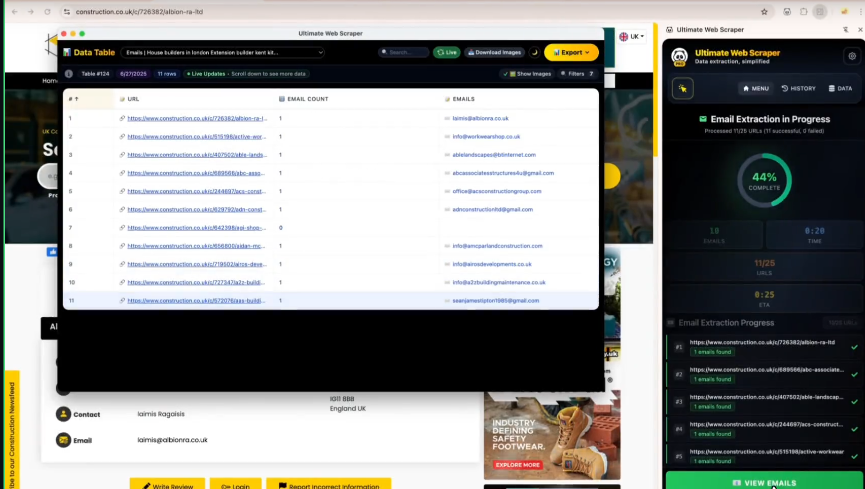The height and width of the screenshot is (489, 865).
Task: Toggle the Live updates button
Action: 446,52
